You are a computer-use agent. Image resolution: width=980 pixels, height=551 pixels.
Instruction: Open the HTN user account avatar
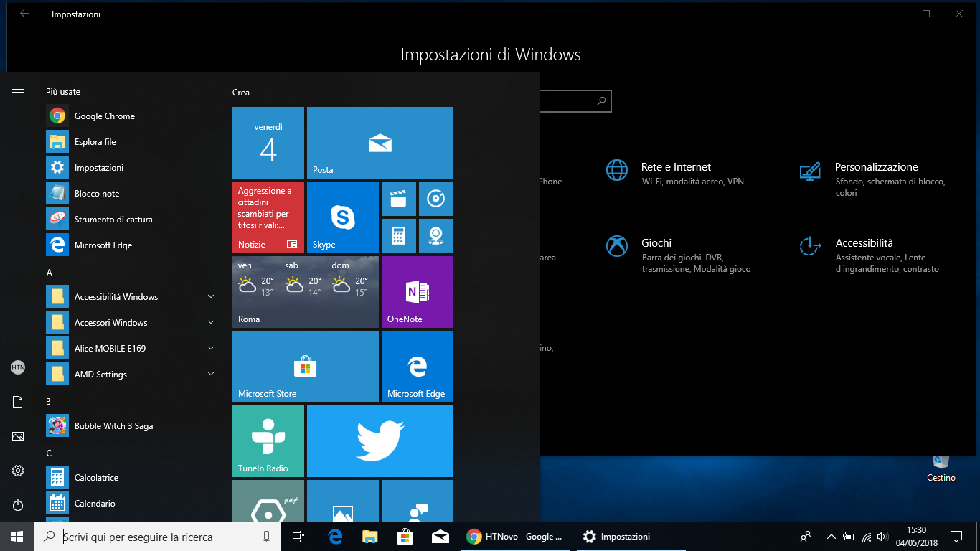pyautogui.click(x=18, y=367)
